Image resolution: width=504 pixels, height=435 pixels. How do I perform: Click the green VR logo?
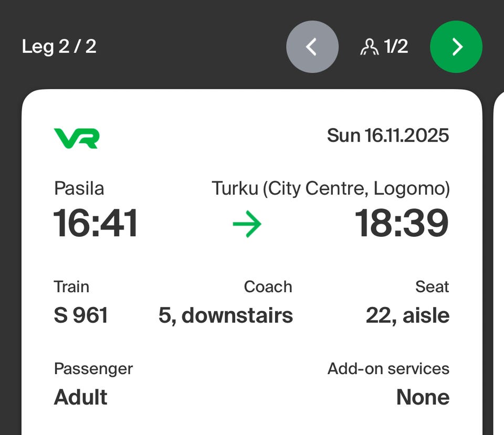click(x=77, y=137)
